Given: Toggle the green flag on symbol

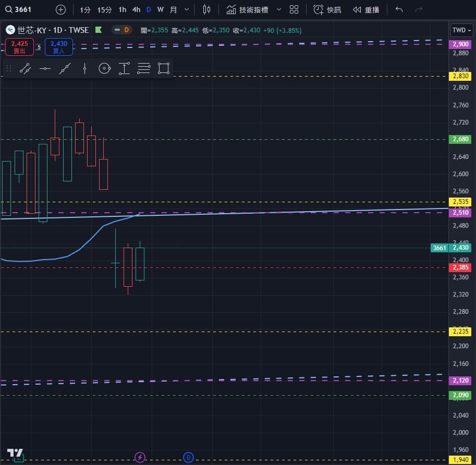Looking at the screenshot, I should point(99,30).
